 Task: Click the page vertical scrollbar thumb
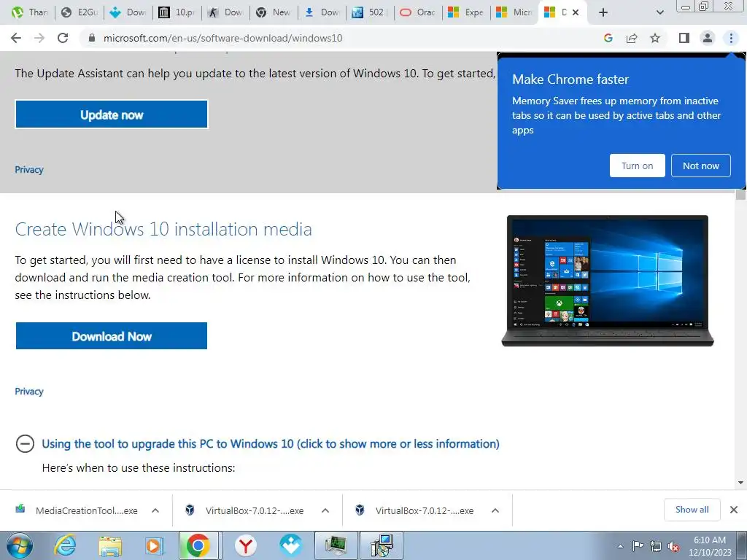740,195
